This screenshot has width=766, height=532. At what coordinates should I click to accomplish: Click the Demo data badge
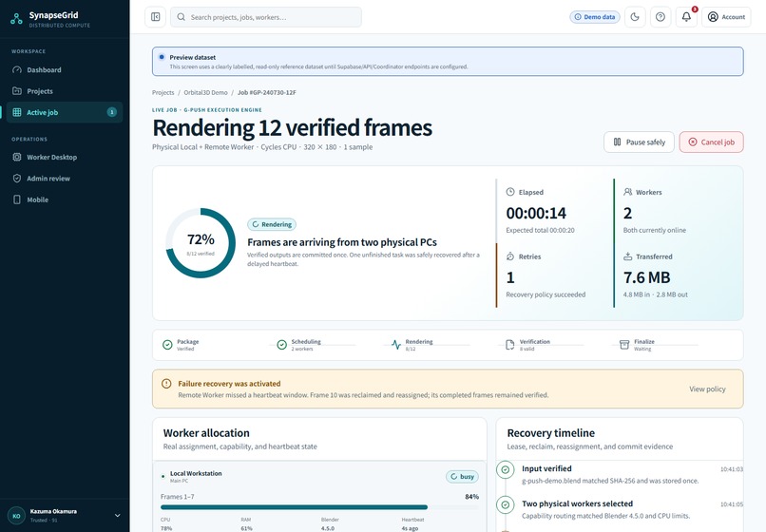tap(595, 17)
